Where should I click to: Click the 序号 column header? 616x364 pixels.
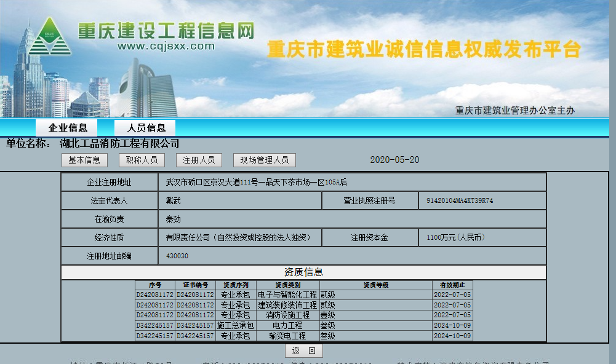[x=155, y=285]
